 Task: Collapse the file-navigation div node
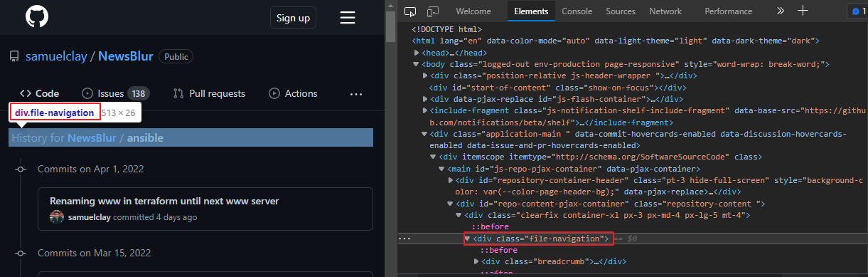point(468,239)
